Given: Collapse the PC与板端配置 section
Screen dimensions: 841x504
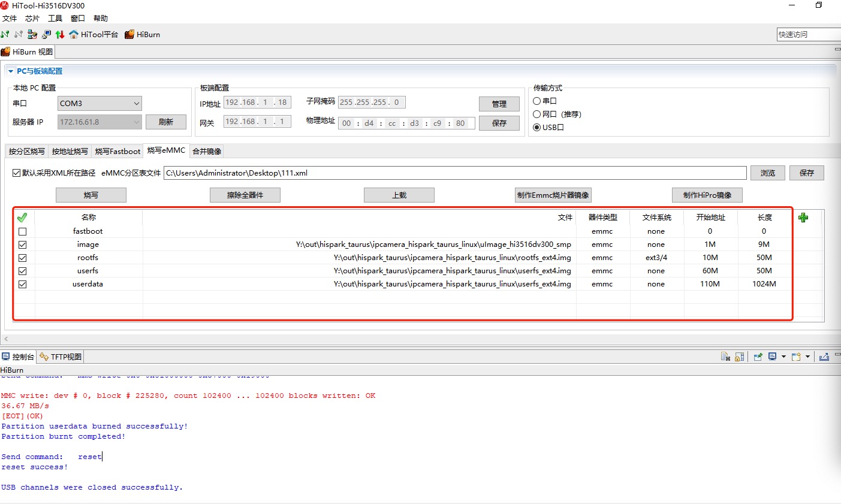Looking at the screenshot, I should 11,71.
